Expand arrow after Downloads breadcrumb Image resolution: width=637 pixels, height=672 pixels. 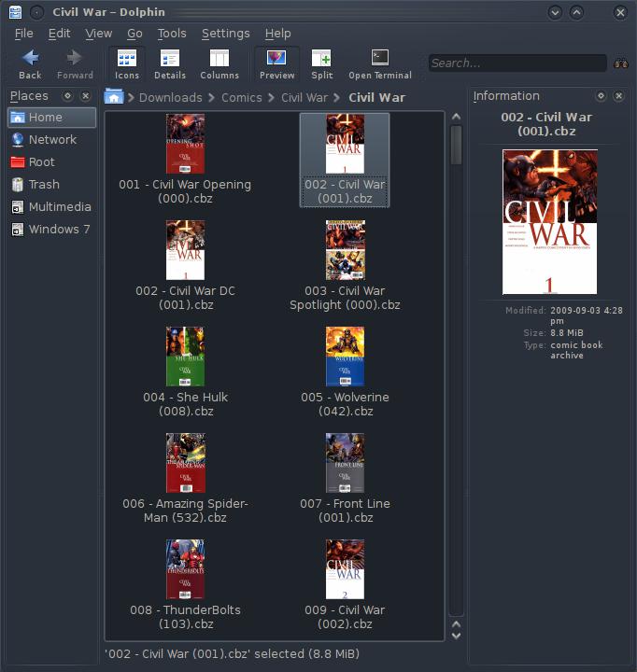pos(211,98)
